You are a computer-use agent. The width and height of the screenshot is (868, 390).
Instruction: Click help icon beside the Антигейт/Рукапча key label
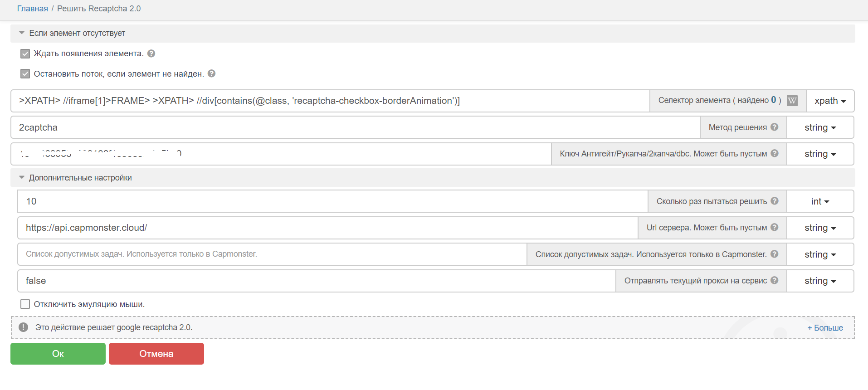click(775, 153)
